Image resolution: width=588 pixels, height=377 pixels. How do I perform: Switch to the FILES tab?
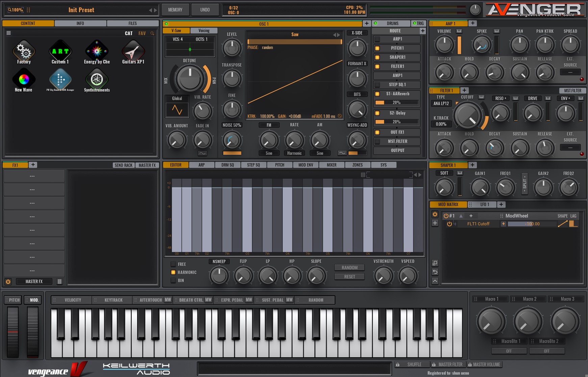tap(133, 23)
